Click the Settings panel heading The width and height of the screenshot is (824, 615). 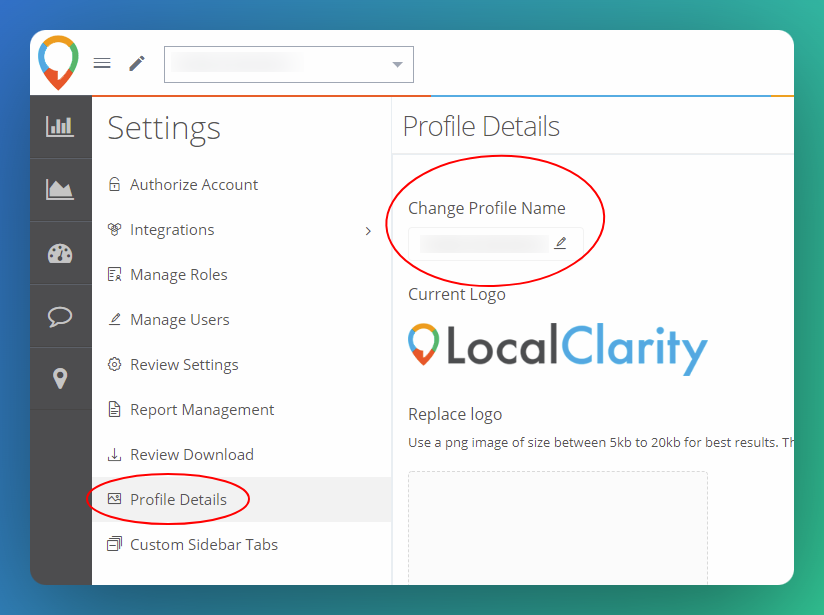tap(164, 128)
